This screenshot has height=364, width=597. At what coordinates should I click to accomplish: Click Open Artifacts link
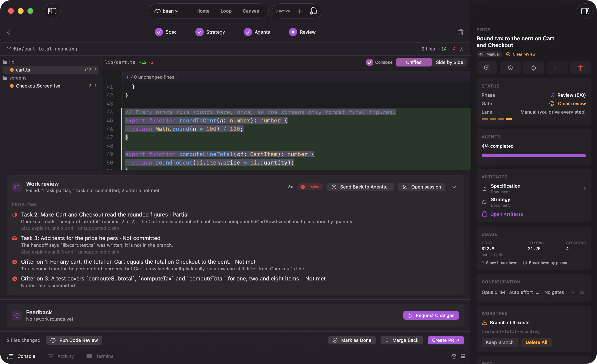point(502,214)
